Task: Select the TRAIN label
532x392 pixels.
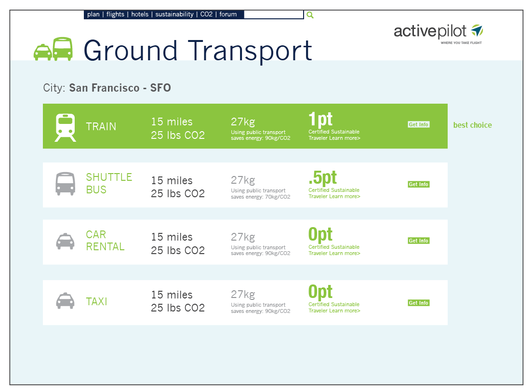Action: [x=101, y=127]
